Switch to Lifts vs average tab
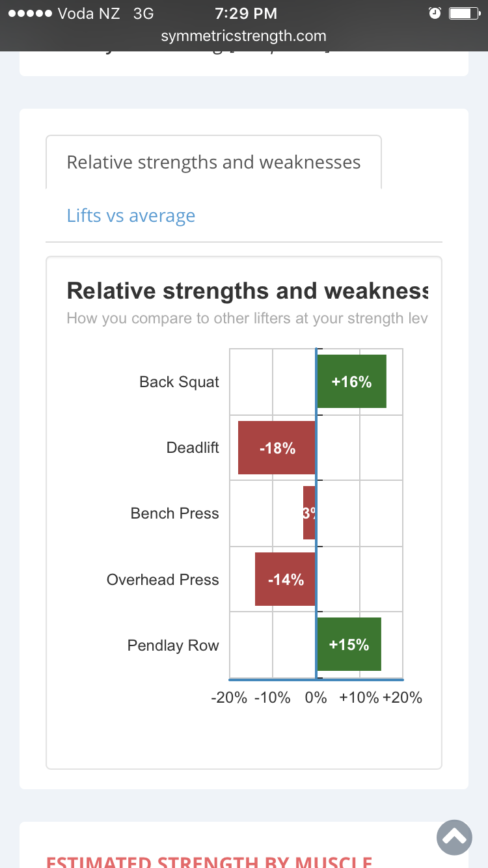Image resolution: width=488 pixels, height=868 pixels. click(x=131, y=215)
